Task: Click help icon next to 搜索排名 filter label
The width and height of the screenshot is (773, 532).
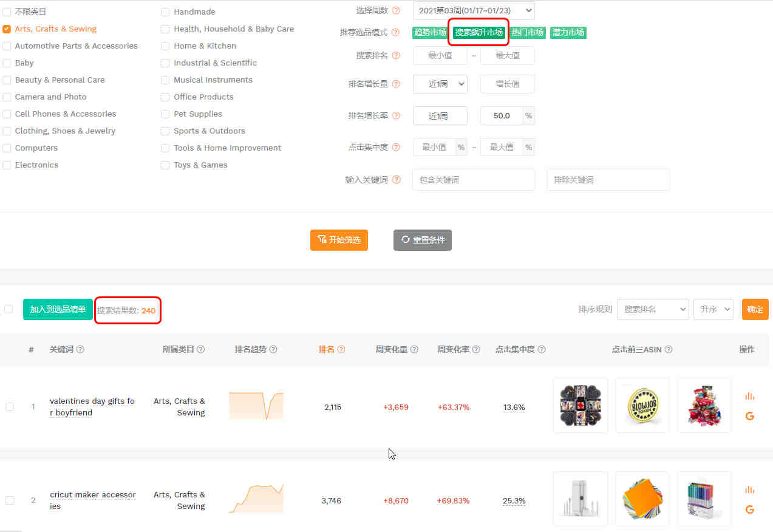Action: 396,55
